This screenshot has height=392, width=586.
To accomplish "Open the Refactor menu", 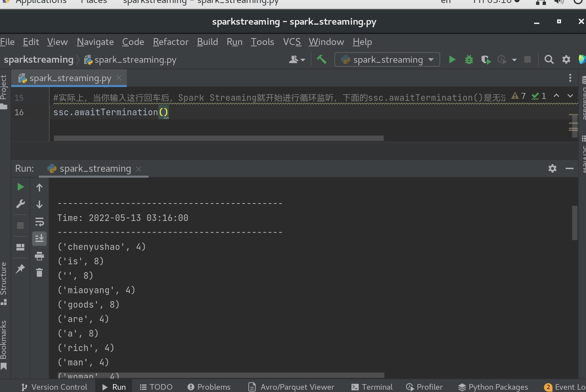I will coord(171,42).
